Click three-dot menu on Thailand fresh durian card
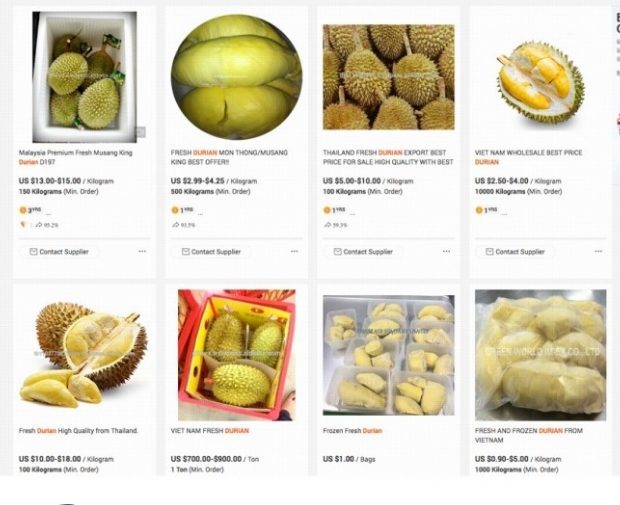Viewport: 620px width, 505px height. point(446,252)
